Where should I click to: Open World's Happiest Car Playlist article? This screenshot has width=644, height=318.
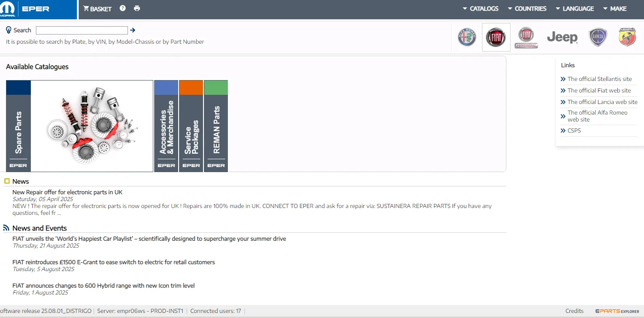click(x=149, y=238)
